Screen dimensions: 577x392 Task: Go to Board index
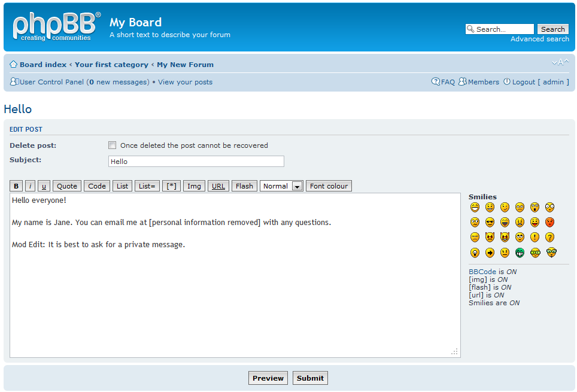pyautogui.click(x=43, y=65)
